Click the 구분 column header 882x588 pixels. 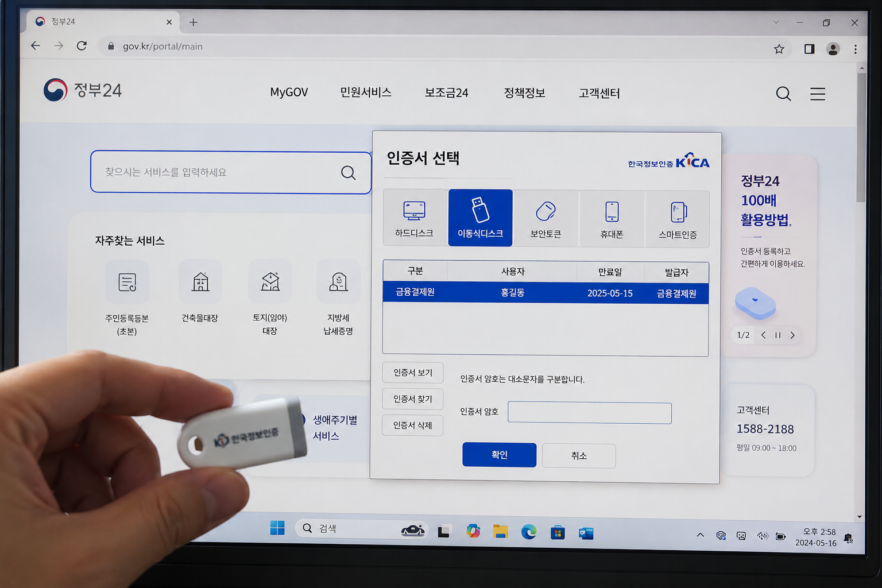415,271
